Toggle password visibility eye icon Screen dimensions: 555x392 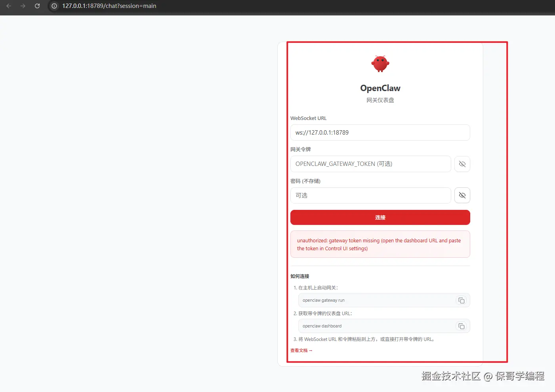pyautogui.click(x=462, y=195)
